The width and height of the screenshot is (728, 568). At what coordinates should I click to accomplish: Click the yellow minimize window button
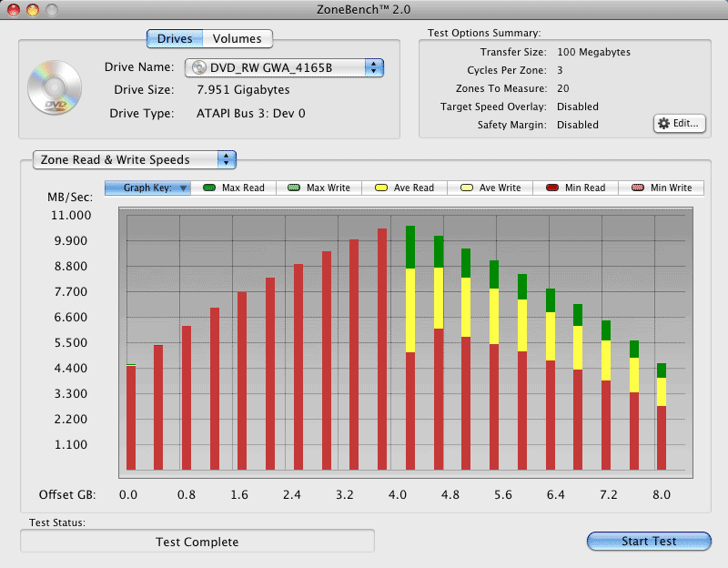pyautogui.click(x=32, y=9)
